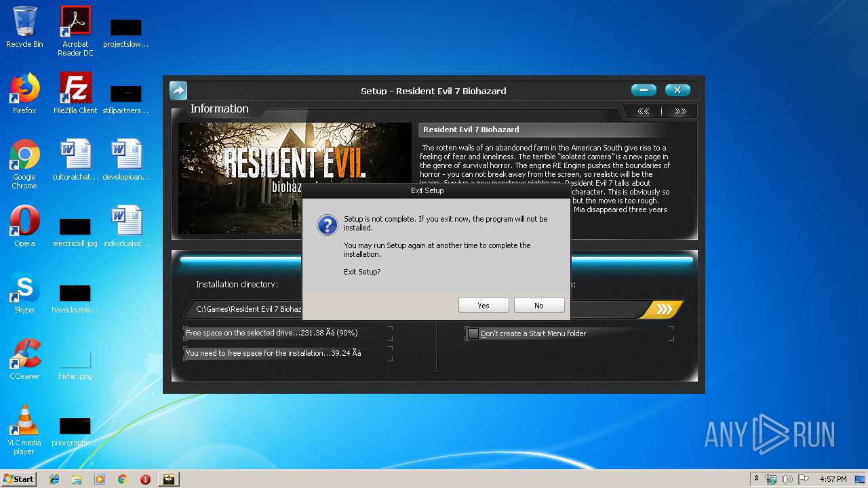
Task: Open the Skype desktop icon
Action: coord(24,293)
